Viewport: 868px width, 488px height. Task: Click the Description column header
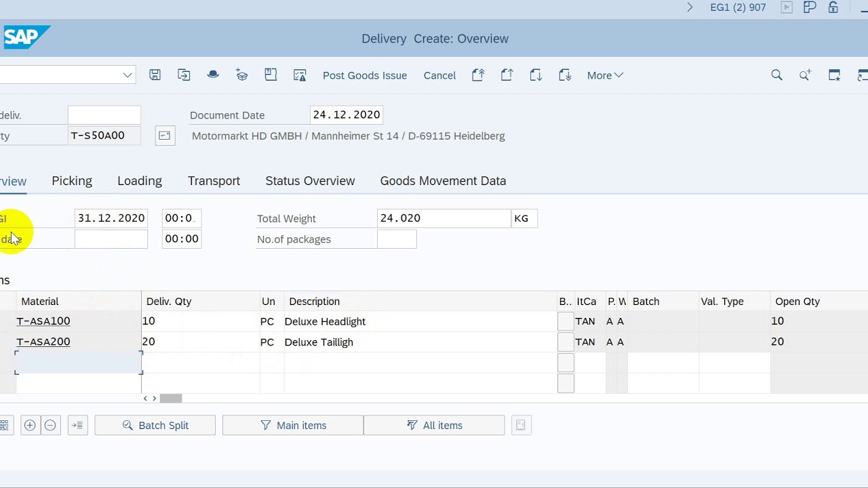[x=420, y=302]
